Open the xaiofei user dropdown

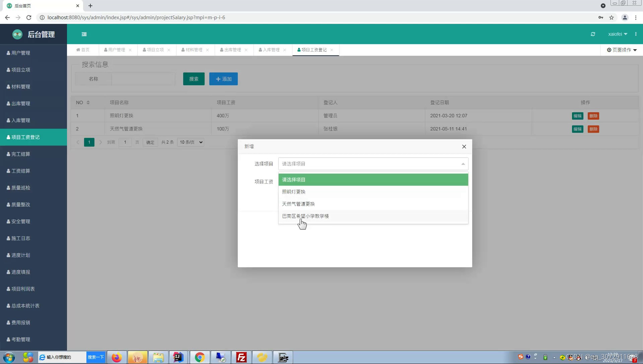click(x=618, y=34)
